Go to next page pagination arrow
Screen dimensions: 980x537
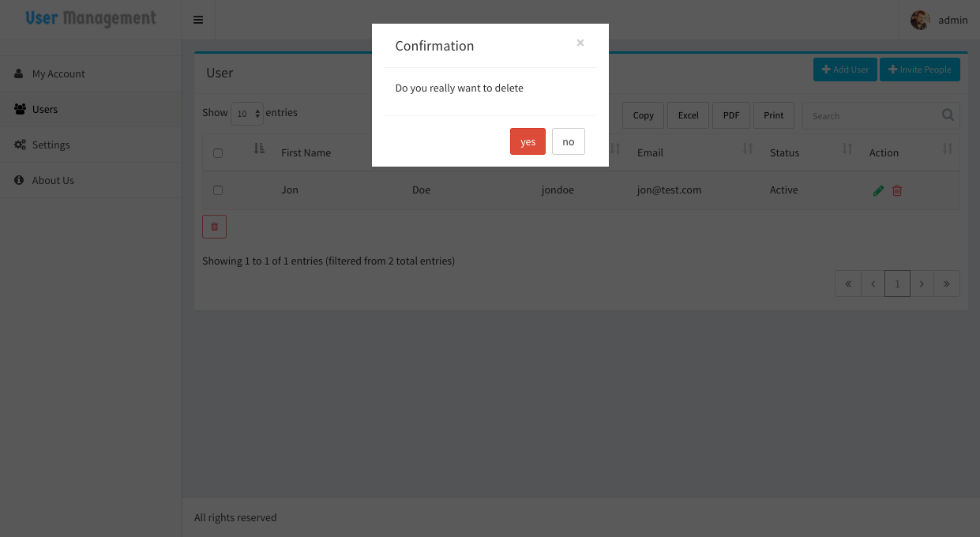click(922, 284)
